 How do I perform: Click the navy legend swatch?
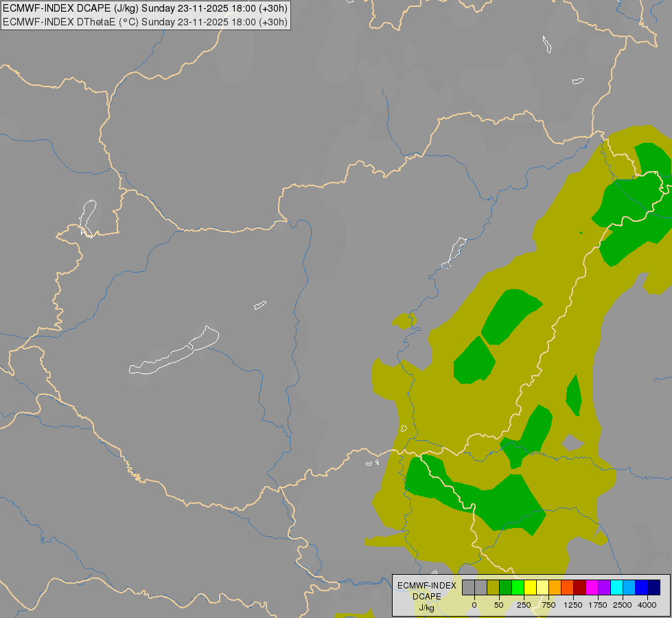(x=654, y=587)
